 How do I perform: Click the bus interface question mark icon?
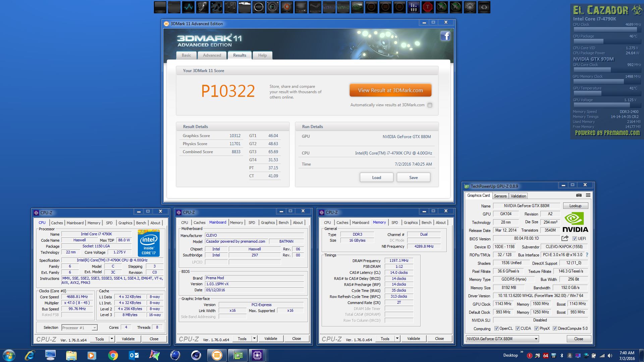pyautogui.click(x=587, y=255)
